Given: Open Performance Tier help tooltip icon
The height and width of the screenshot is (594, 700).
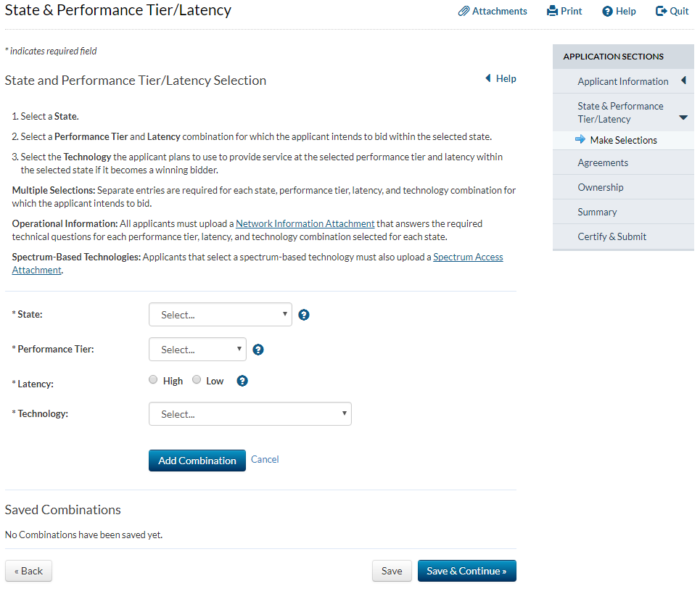Looking at the screenshot, I should 258,350.
